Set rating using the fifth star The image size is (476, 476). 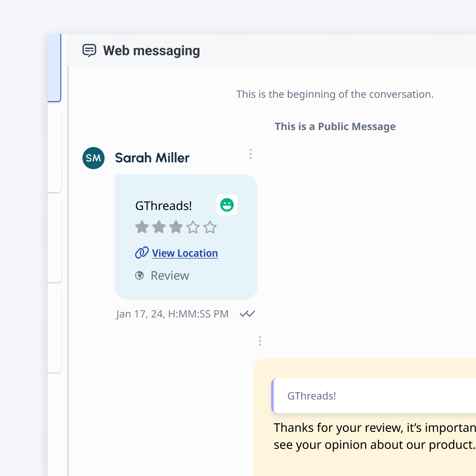pyautogui.click(x=210, y=227)
